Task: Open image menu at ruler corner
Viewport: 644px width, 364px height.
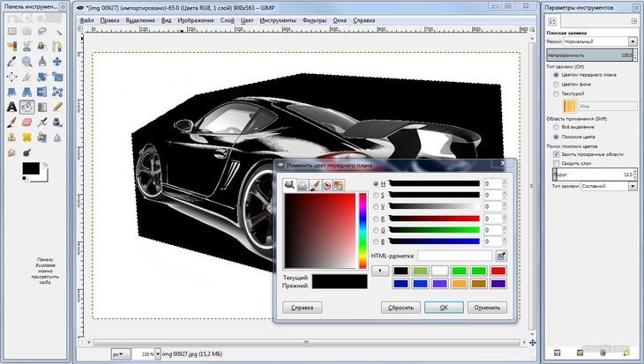Action: [x=80, y=29]
